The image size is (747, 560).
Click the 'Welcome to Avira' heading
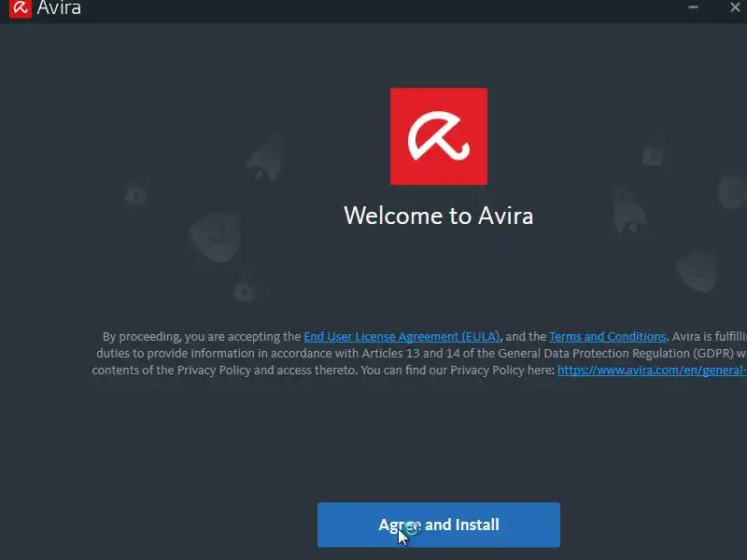click(x=438, y=216)
